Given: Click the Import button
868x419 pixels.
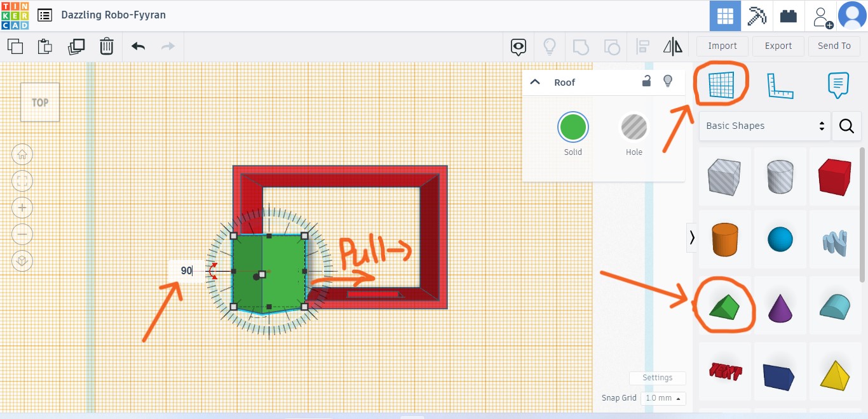Looking at the screenshot, I should [722, 46].
